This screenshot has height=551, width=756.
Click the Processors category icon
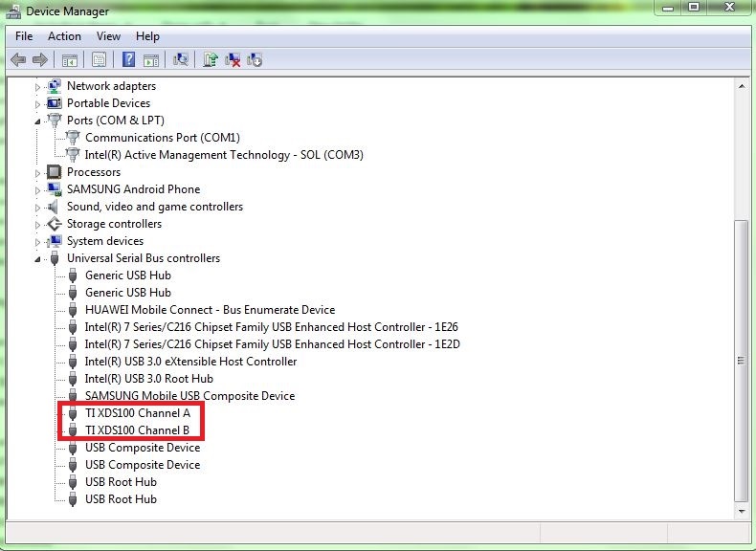click(54, 172)
